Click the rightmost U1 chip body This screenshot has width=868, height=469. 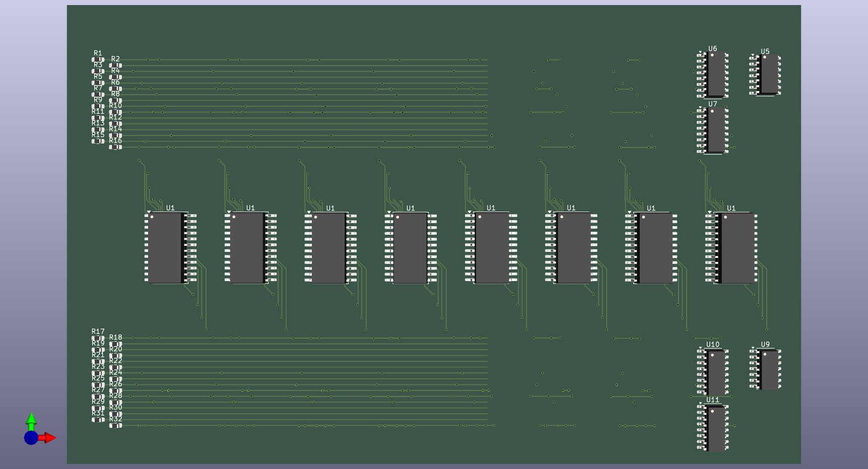click(x=738, y=248)
